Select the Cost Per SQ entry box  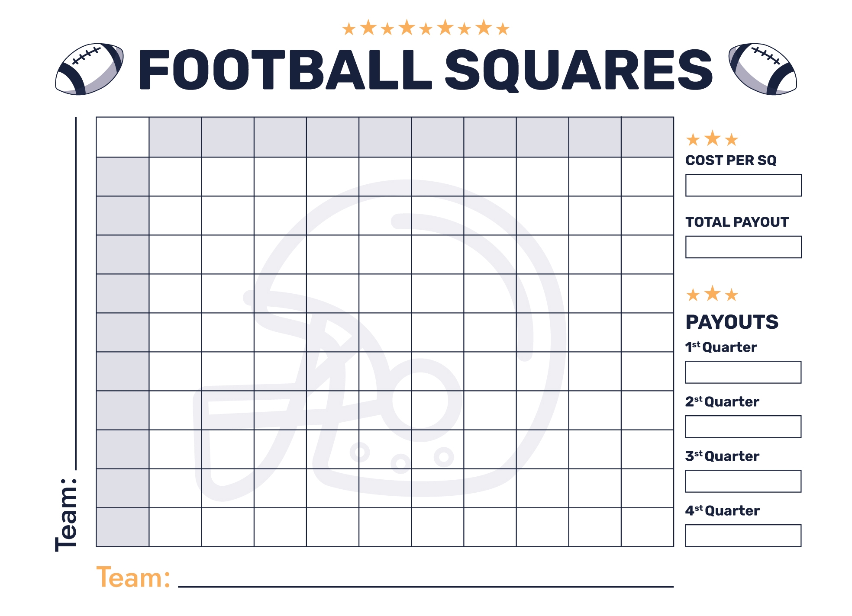click(x=743, y=186)
